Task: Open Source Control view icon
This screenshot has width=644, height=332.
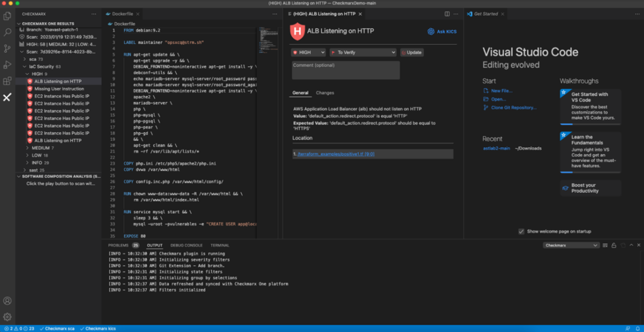Action: click(8, 48)
